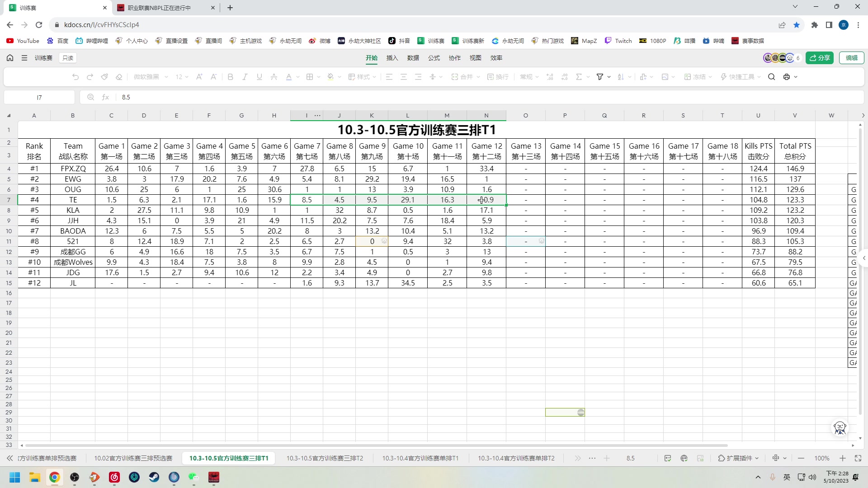Bookmark star icon in address bar
The image size is (868, 488).
pos(797,25)
